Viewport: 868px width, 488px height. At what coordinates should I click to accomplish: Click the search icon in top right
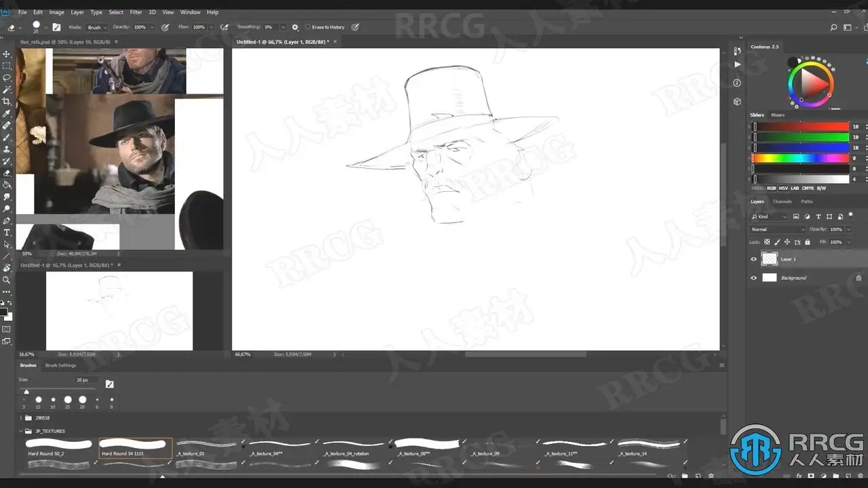click(833, 27)
